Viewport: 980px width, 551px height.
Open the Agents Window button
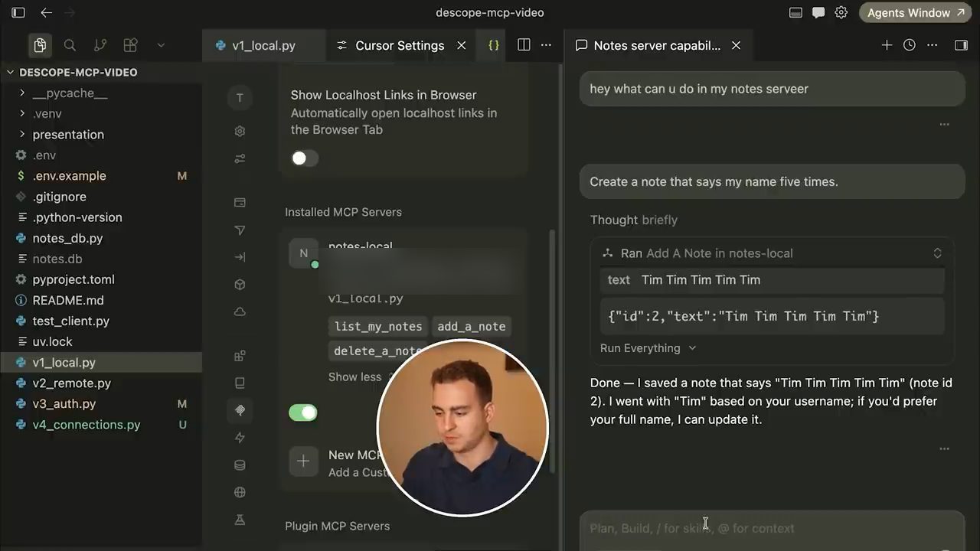(915, 12)
